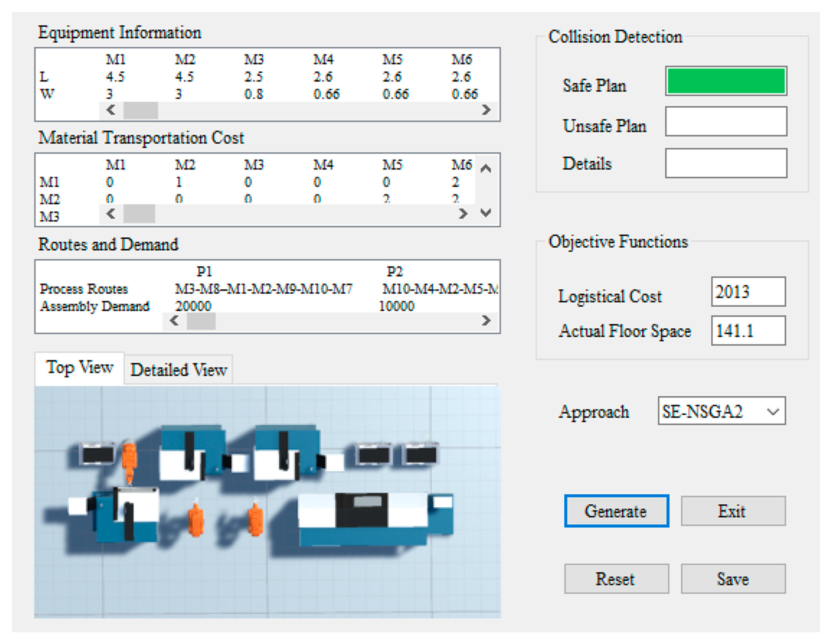Click the green Safe Plan indicator
This screenshot has width=831, height=644.
(x=726, y=81)
